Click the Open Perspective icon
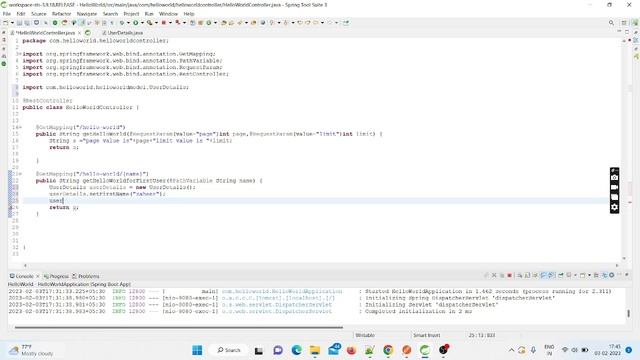Screen dimensions: 640x360 click(x=624, y=23)
